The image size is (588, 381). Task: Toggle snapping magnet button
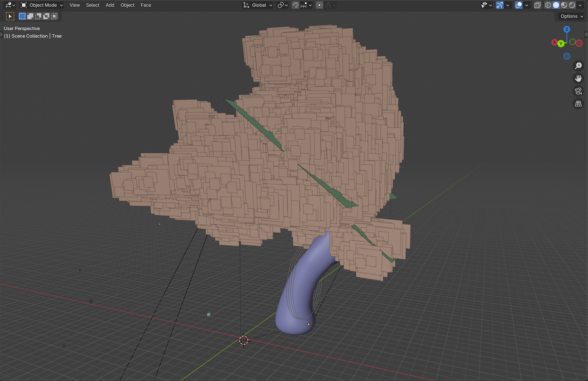coord(295,5)
